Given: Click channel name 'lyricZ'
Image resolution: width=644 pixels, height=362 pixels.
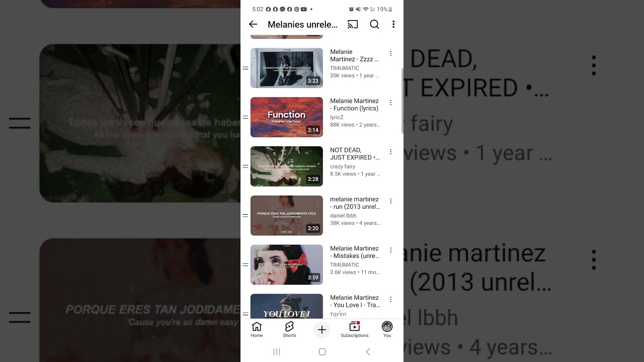Looking at the screenshot, I should click(337, 117).
